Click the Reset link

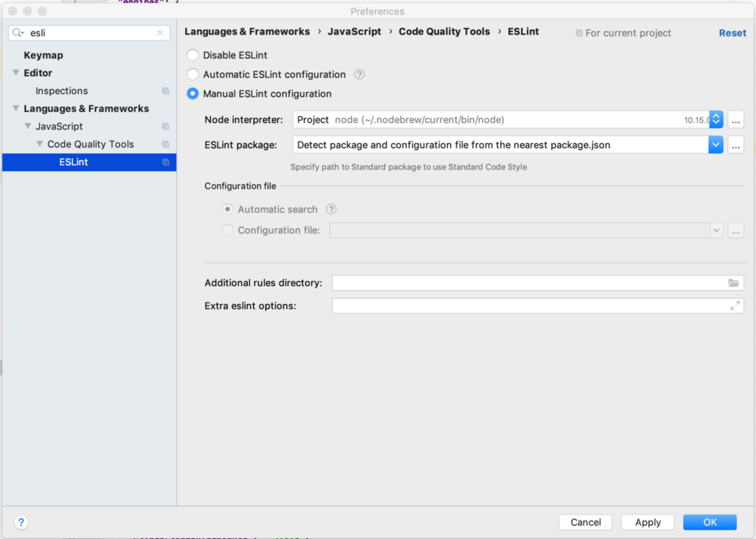pos(732,33)
